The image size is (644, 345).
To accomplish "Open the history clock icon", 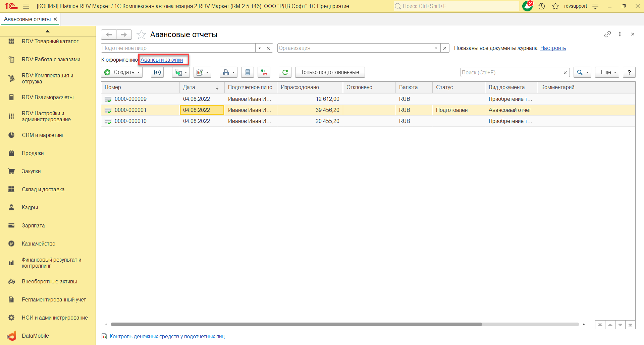I will 542,6.
